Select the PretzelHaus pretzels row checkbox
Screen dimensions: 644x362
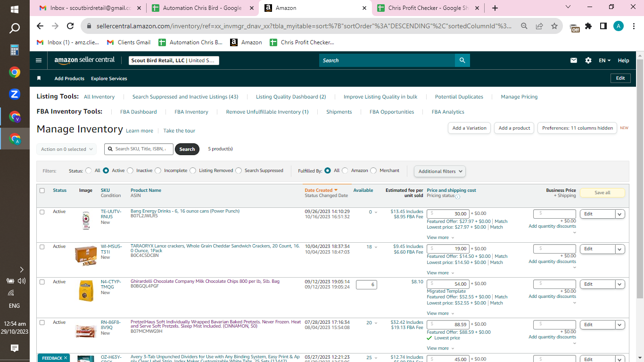pos(42,322)
